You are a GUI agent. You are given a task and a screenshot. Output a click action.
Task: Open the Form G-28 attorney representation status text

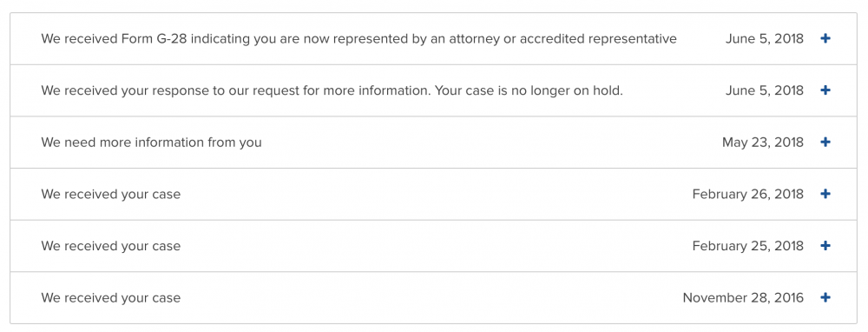click(358, 39)
